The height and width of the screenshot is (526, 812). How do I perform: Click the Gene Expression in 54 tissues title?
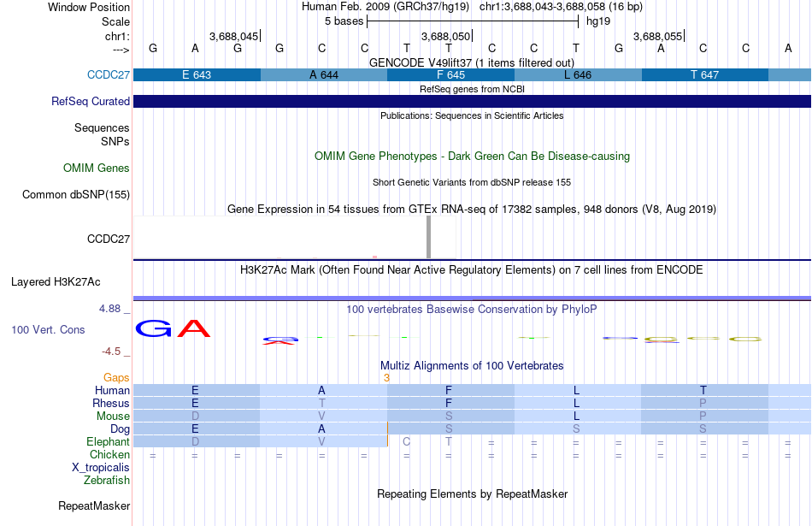coord(472,210)
